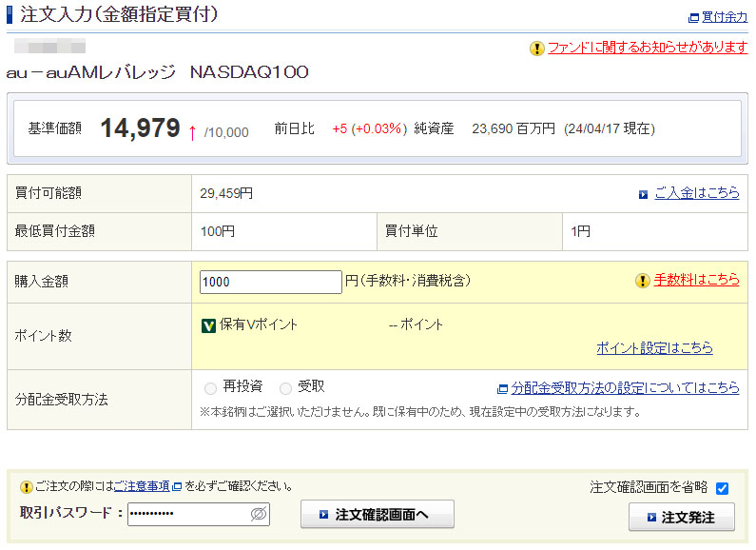Open the ポイント設定はこちら link
Screen dimensions: 756x550
[654, 348]
